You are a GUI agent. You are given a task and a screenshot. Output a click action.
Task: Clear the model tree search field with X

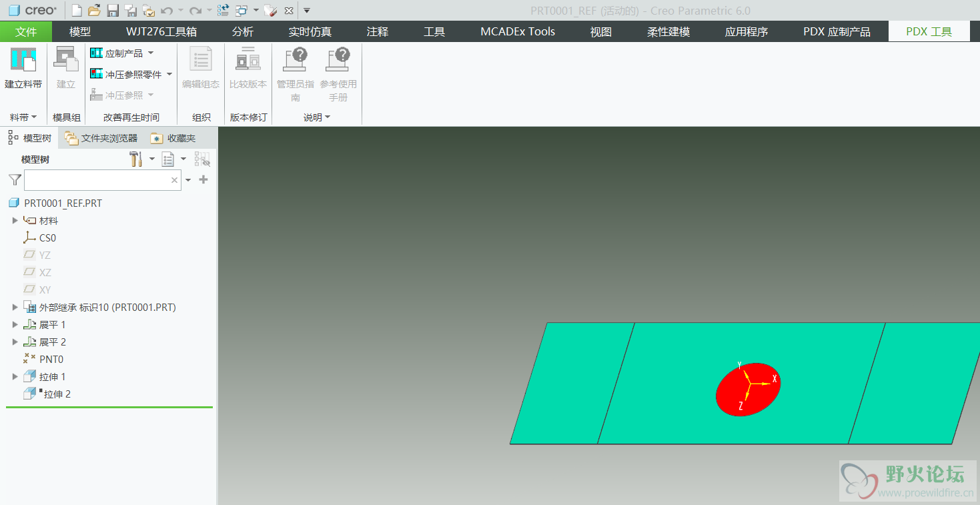coord(175,180)
